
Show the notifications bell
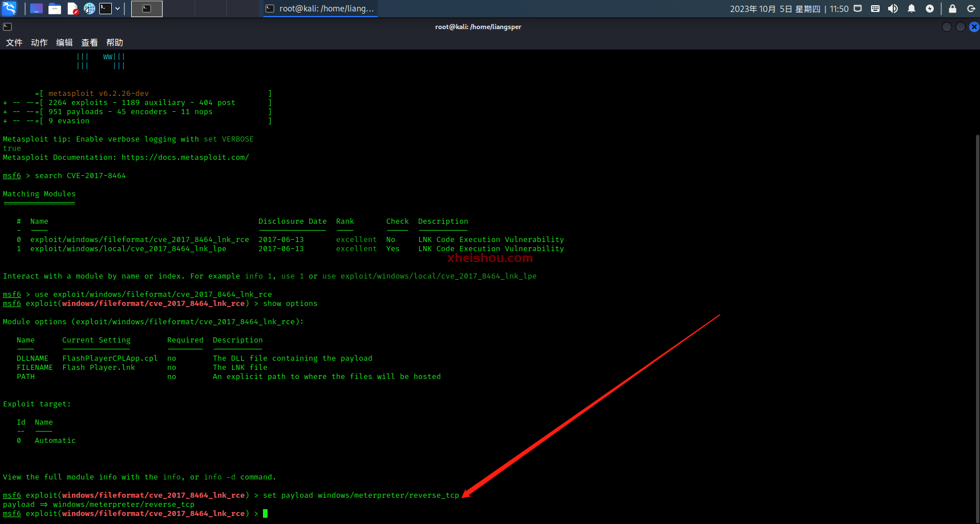[912, 9]
